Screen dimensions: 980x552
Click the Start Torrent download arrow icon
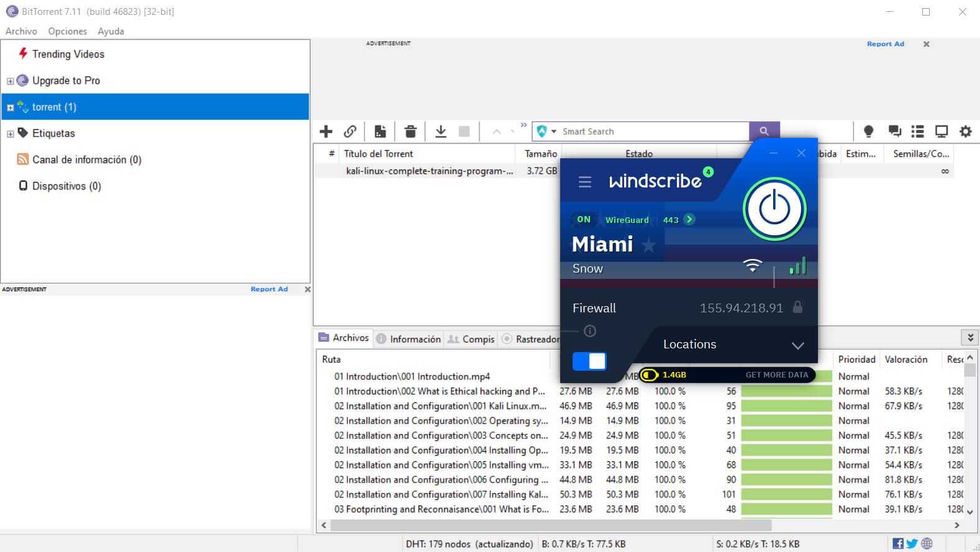(441, 132)
